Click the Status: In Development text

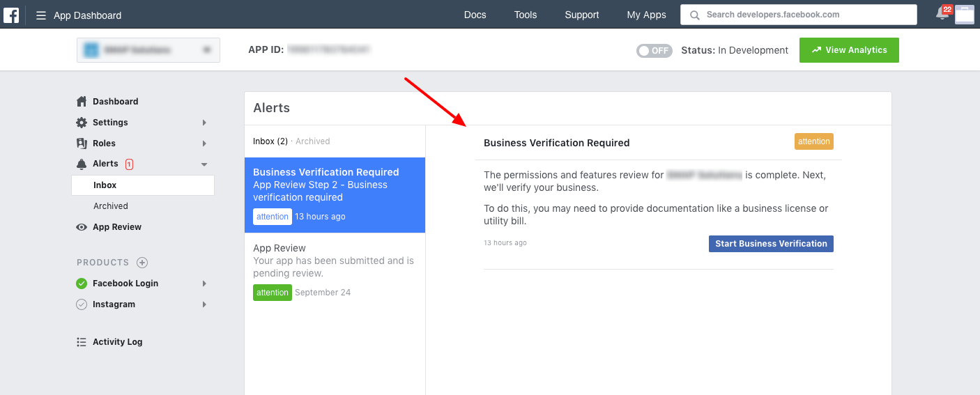pos(735,50)
